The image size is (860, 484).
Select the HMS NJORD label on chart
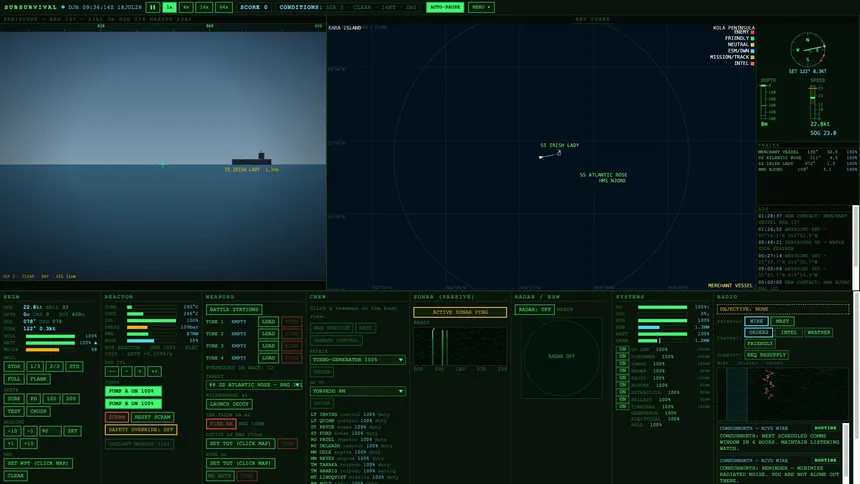(x=612, y=181)
